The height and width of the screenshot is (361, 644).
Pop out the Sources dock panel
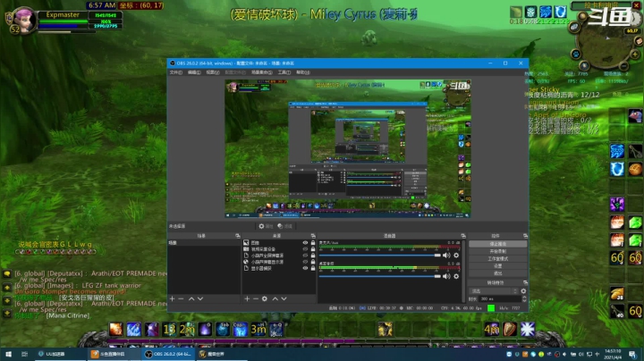(313, 236)
